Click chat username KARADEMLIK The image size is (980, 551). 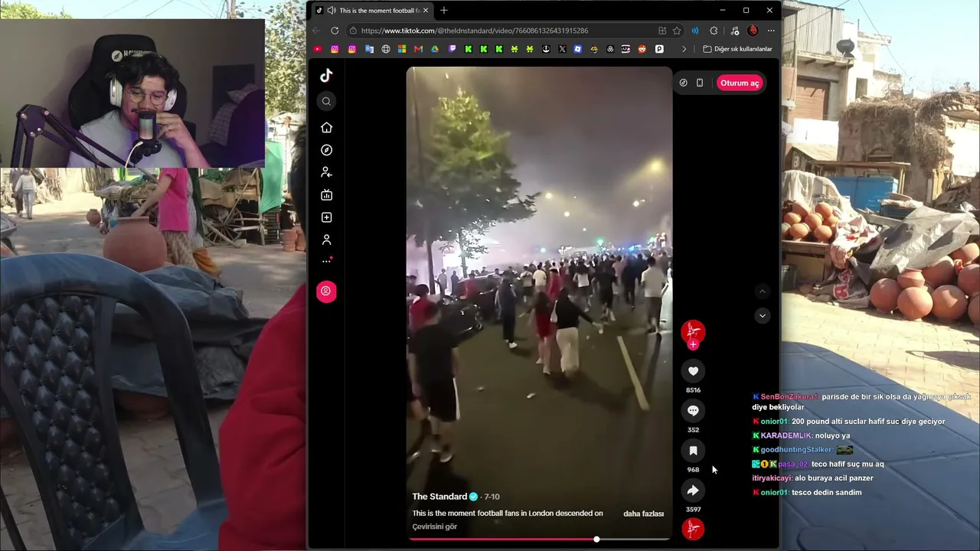point(786,435)
